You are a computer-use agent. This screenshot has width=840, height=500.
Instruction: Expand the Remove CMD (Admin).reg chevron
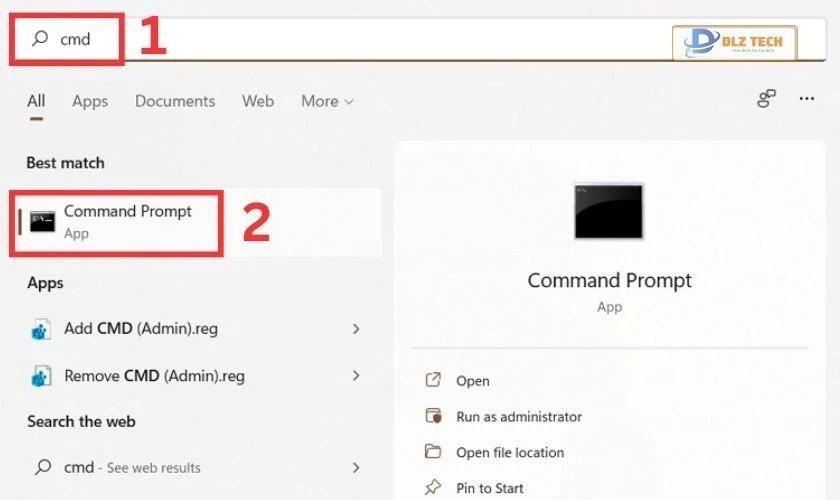tap(356, 376)
